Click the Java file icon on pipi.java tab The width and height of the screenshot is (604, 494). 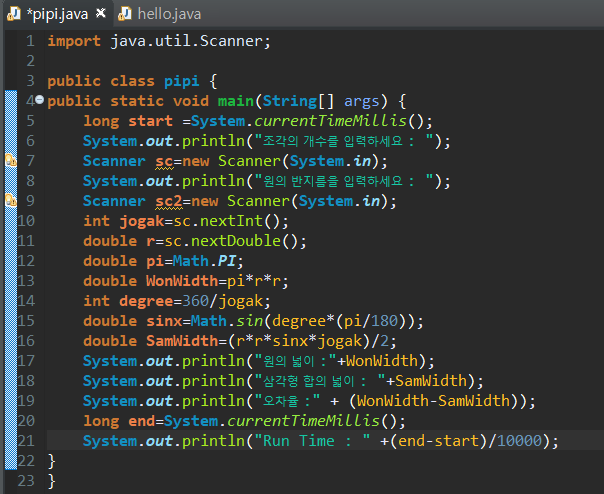coord(14,14)
